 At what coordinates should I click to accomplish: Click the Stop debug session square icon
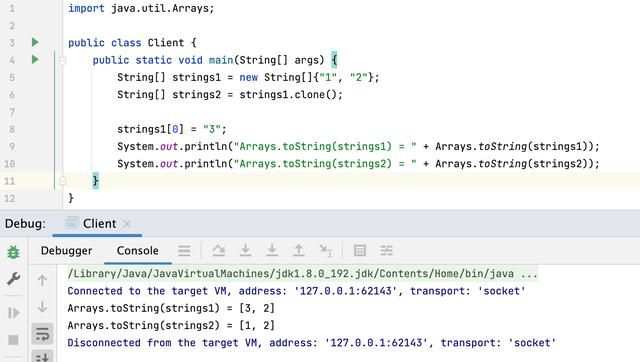point(13,340)
